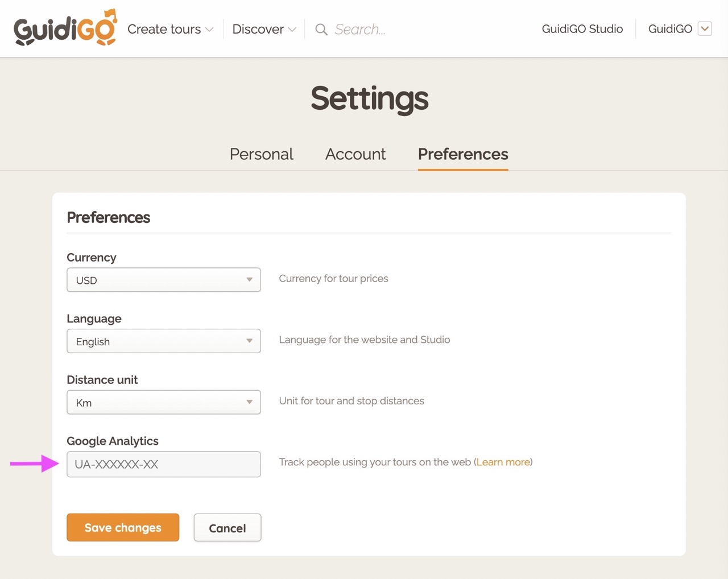Viewport: 728px width, 579px height.
Task: Switch to the Personal tab
Action: [x=261, y=154]
